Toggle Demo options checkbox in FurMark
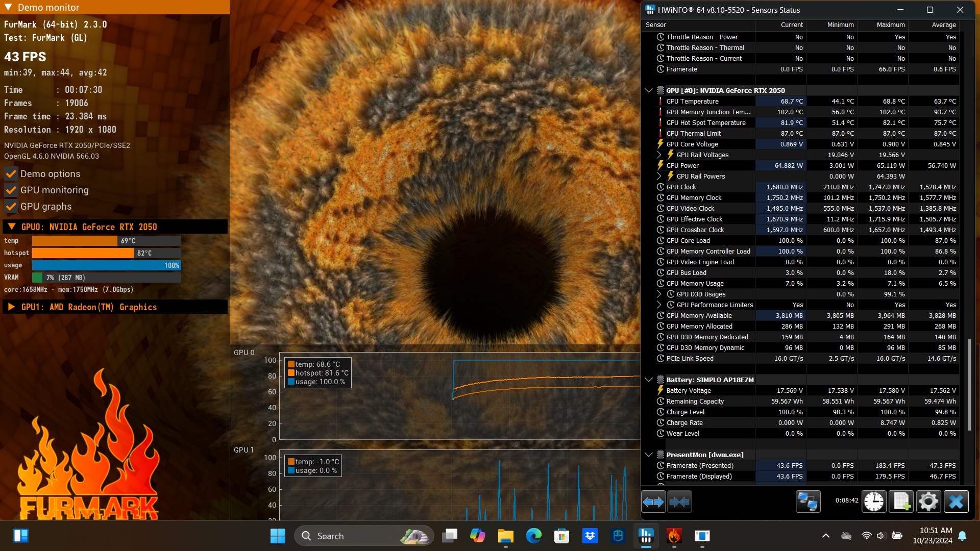This screenshot has width=980, height=551. (11, 174)
